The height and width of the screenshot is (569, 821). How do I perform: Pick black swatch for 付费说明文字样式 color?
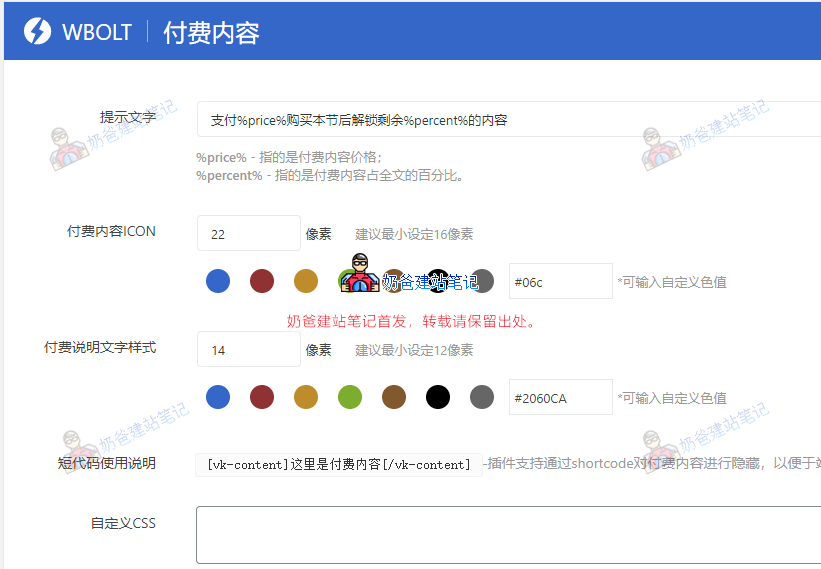click(x=438, y=397)
